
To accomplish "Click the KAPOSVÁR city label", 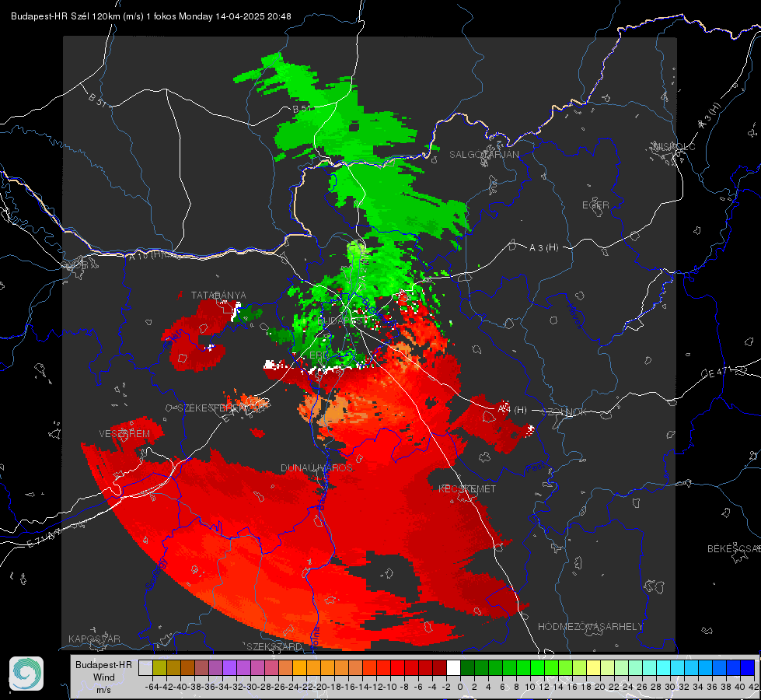I will [94, 639].
